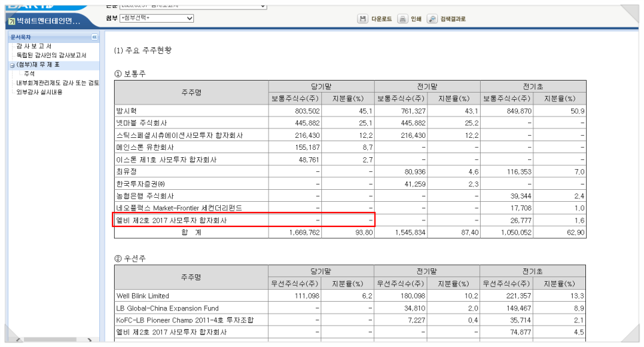This screenshot has width=644, height=347.
Task: Click the 방시혁 shareholder name cell
Action: coord(191,111)
